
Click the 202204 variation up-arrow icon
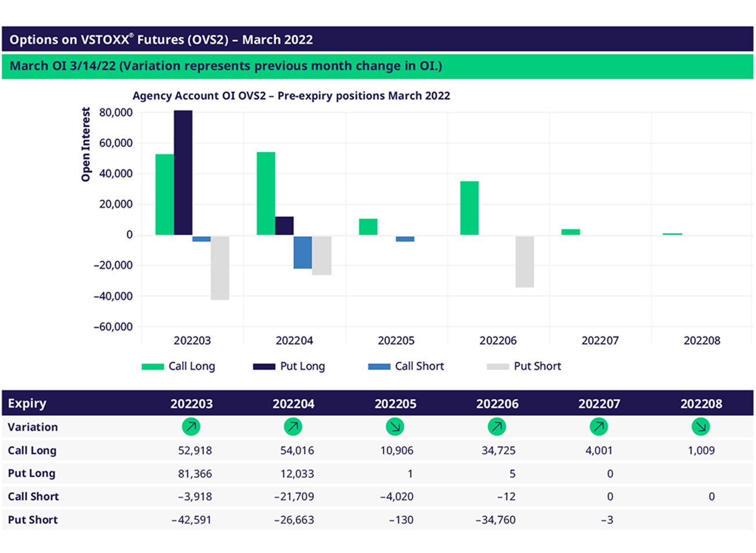point(293,427)
